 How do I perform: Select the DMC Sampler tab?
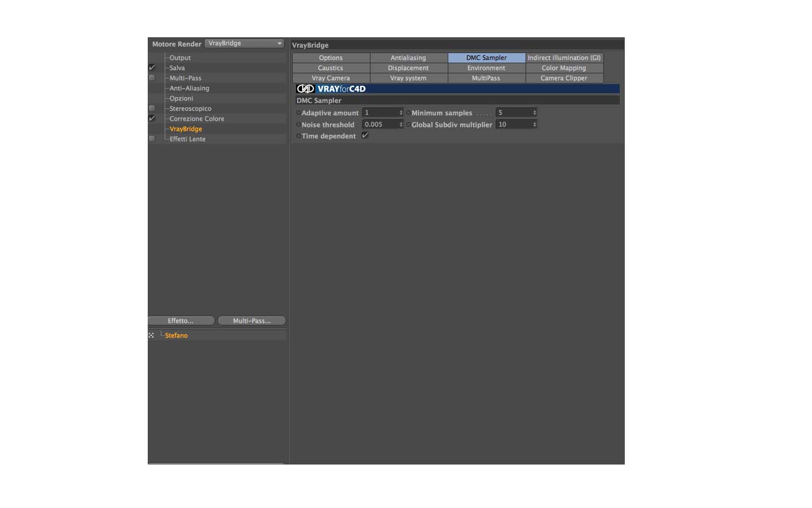pyautogui.click(x=487, y=58)
